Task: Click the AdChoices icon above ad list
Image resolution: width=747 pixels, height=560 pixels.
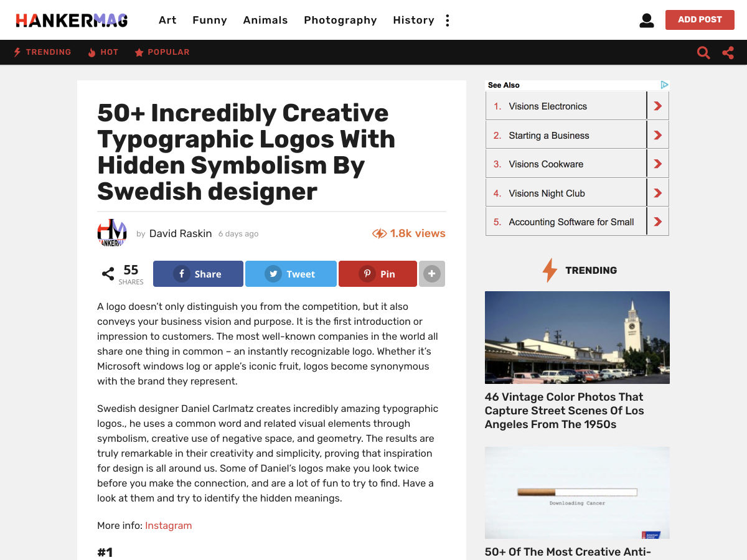Action: point(664,85)
